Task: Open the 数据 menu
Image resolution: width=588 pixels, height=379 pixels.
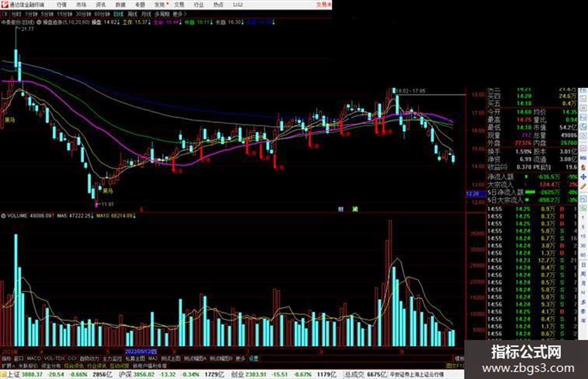Action: (120, 4)
